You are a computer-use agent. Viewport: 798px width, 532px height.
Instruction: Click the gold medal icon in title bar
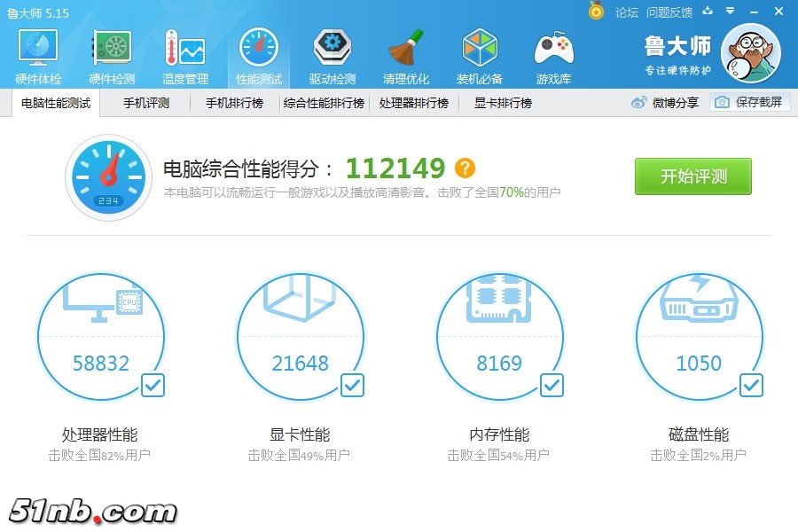click(x=596, y=11)
